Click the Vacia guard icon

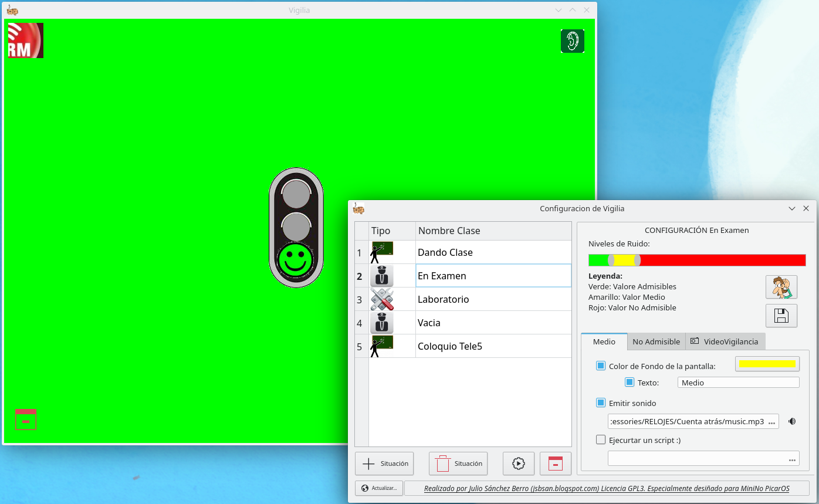pos(382,323)
